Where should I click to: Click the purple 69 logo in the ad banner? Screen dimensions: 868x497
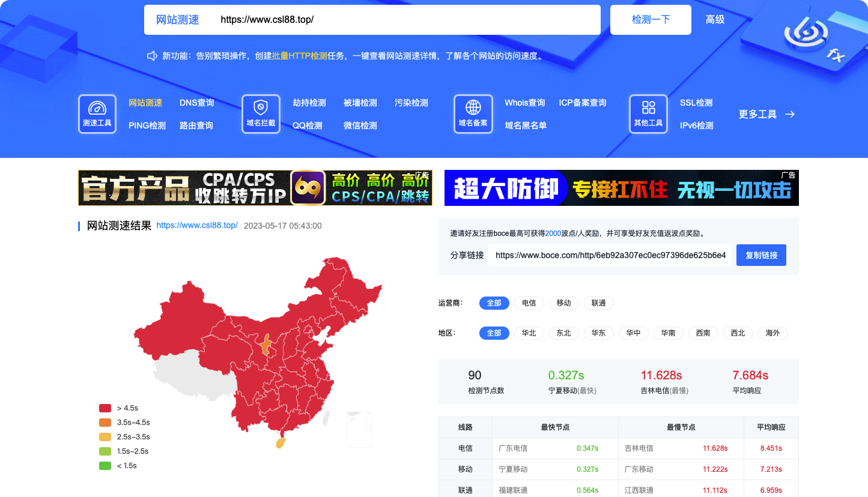[x=308, y=188]
